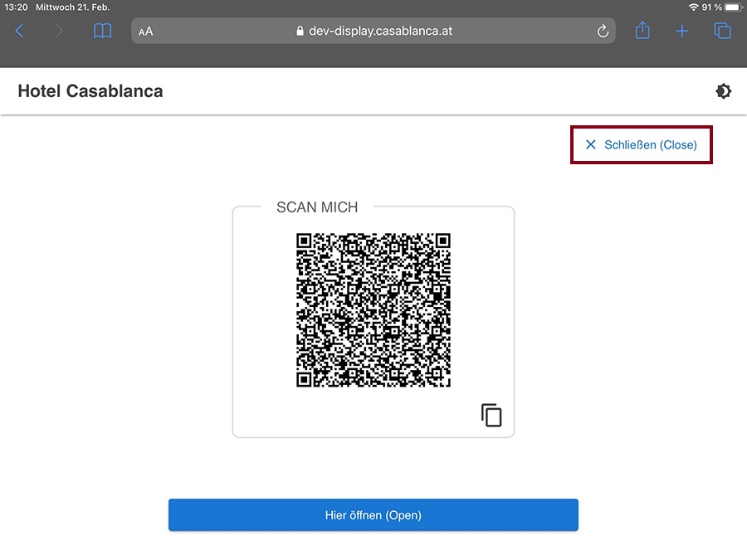Open the Safari share sheet
The width and height of the screenshot is (747, 560).
tap(642, 31)
